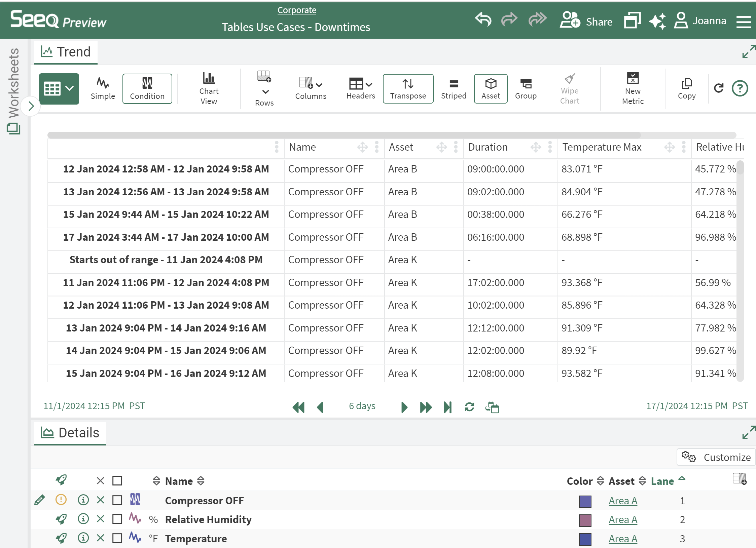Viewport: 756px width, 548px height.
Task: Switch to Condition table mode
Action: (147, 89)
